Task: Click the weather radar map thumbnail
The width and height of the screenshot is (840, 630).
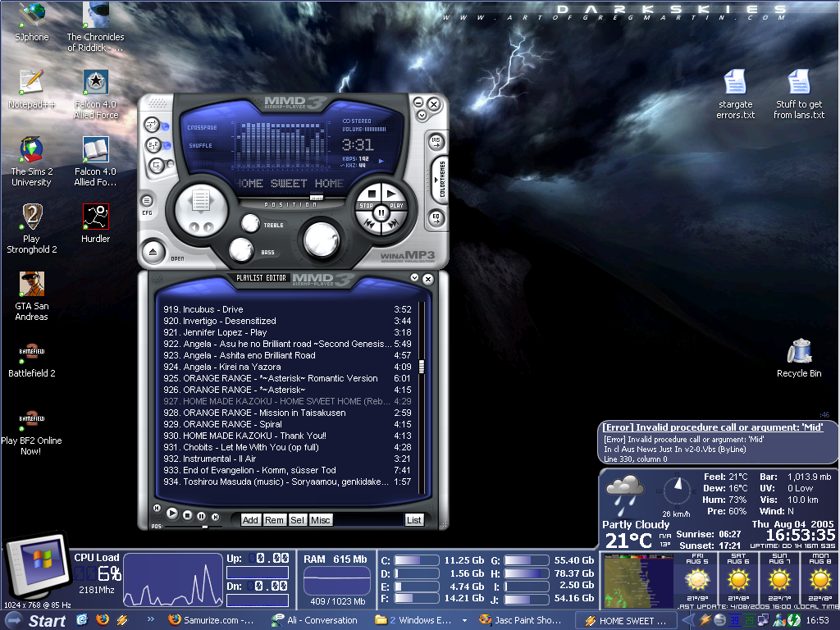Action: coord(638,581)
